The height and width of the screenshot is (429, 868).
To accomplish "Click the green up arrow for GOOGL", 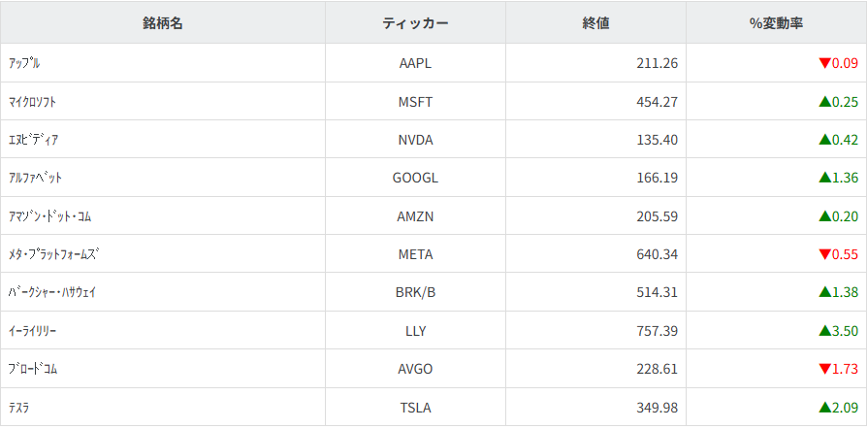I will [x=824, y=178].
